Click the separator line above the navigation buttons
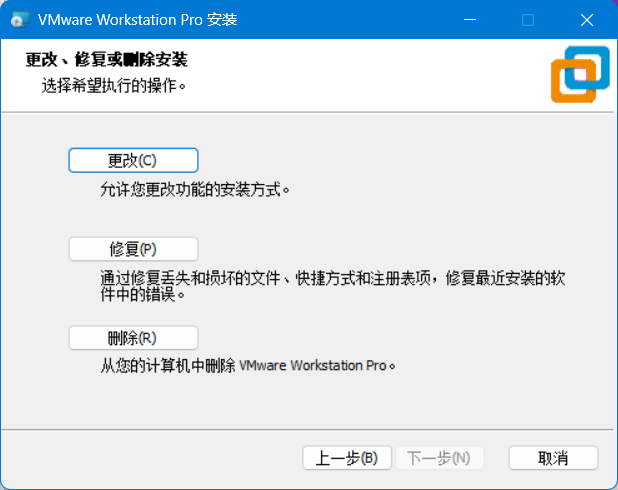This screenshot has width=618, height=490. (x=309, y=428)
